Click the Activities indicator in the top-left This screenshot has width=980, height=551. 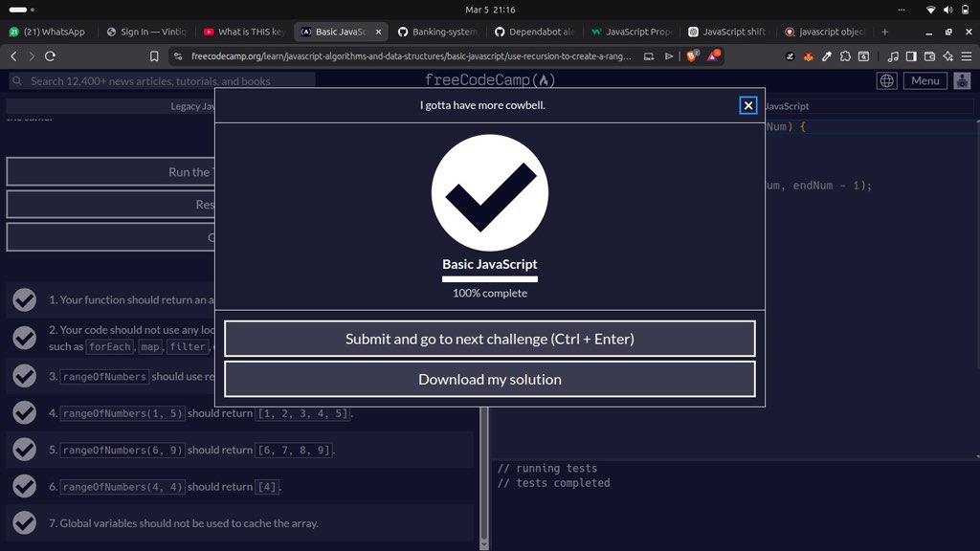(x=22, y=10)
